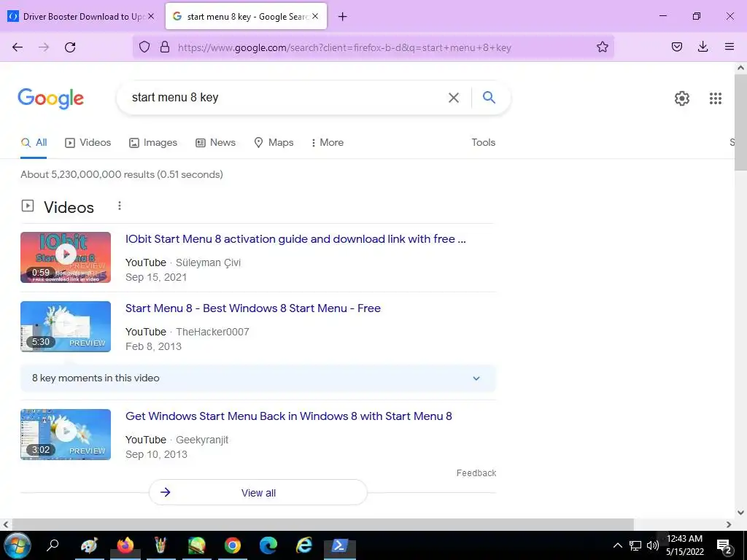Open network icon in system tray
Screen dimensions: 747x560
click(635, 545)
